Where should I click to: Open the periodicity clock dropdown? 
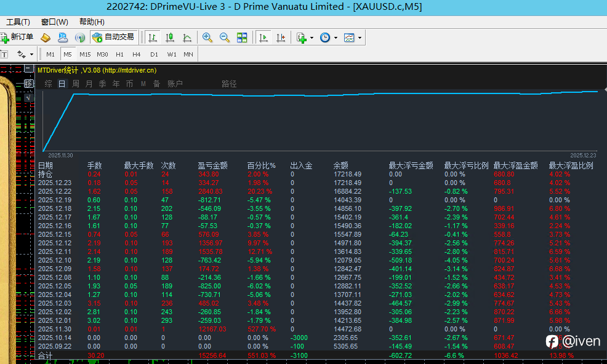328,38
